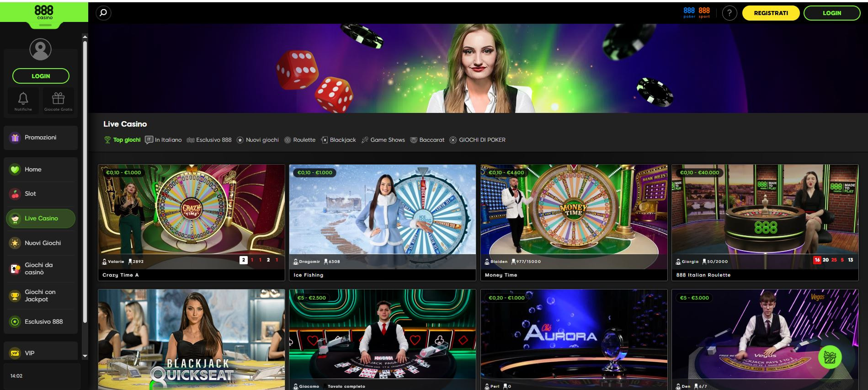Open Giochi con Jackpot in sidebar

click(x=41, y=296)
